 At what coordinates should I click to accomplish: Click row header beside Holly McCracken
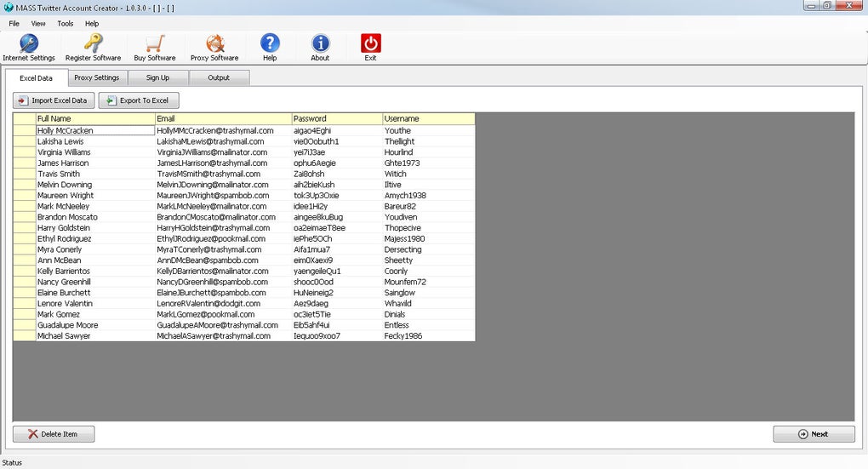(x=25, y=131)
